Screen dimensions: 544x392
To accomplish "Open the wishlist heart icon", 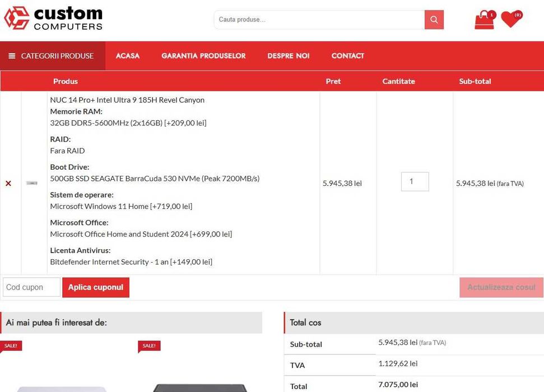I will click(512, 18).
